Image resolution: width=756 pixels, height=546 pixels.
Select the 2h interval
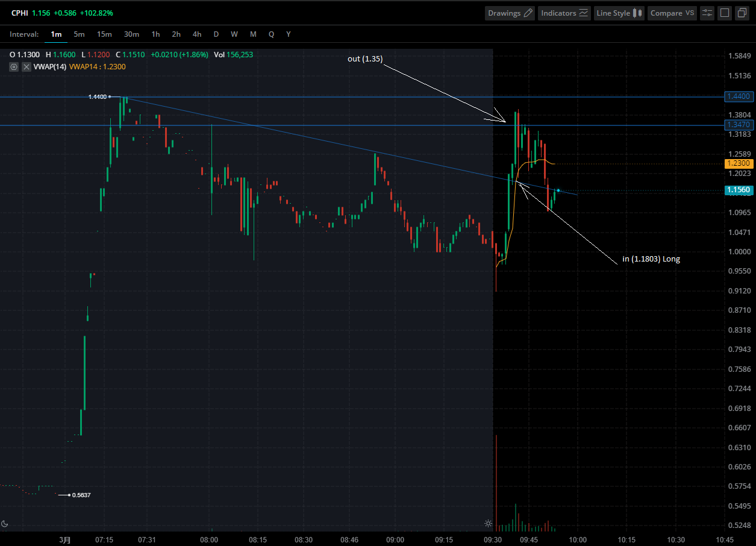[x=176, y=34]
